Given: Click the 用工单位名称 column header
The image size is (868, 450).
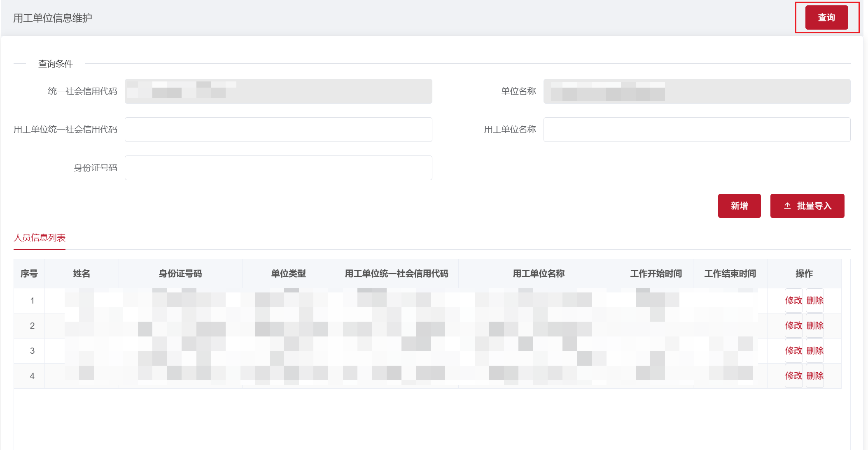Looking at the screenshot, I should pyautogui.click(x=539, y=274).
